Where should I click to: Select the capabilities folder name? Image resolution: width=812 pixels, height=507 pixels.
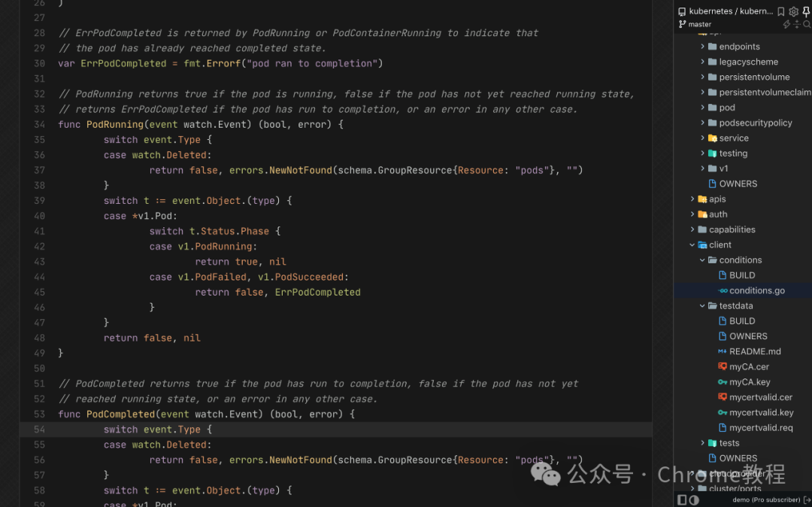coord(732,229)
